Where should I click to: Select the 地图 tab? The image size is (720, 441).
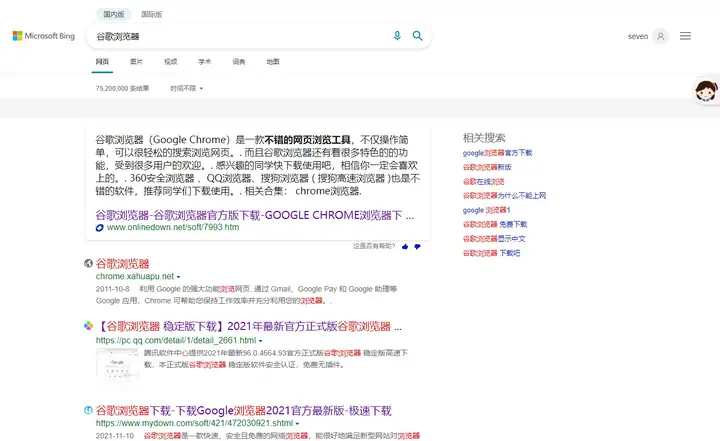[273, 62]
